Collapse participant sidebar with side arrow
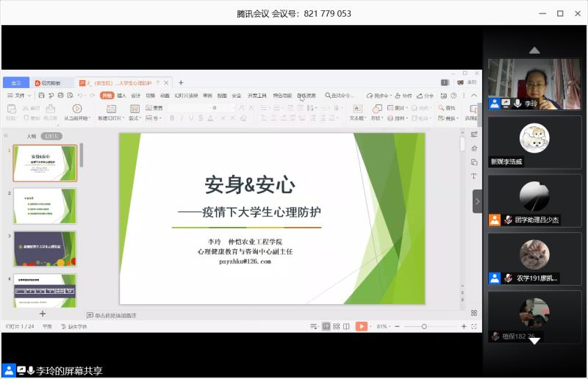Screen dimensions: 588x379 [x=477, y=201]
